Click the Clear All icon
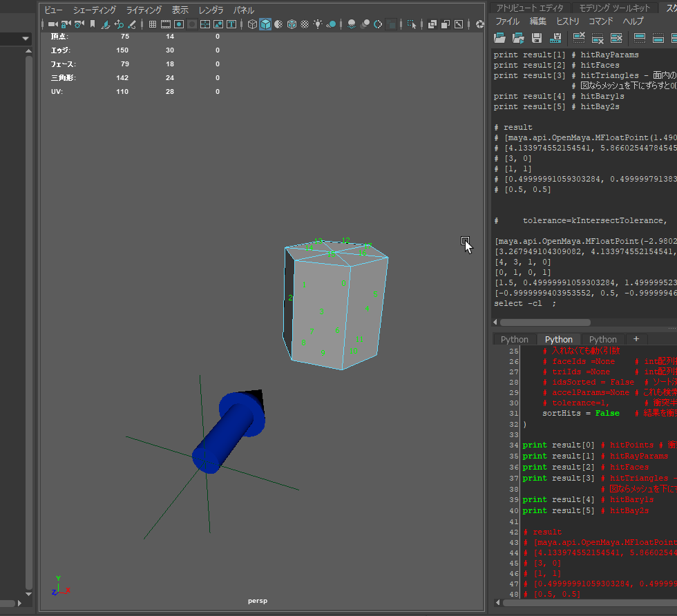 click(616, 37)
